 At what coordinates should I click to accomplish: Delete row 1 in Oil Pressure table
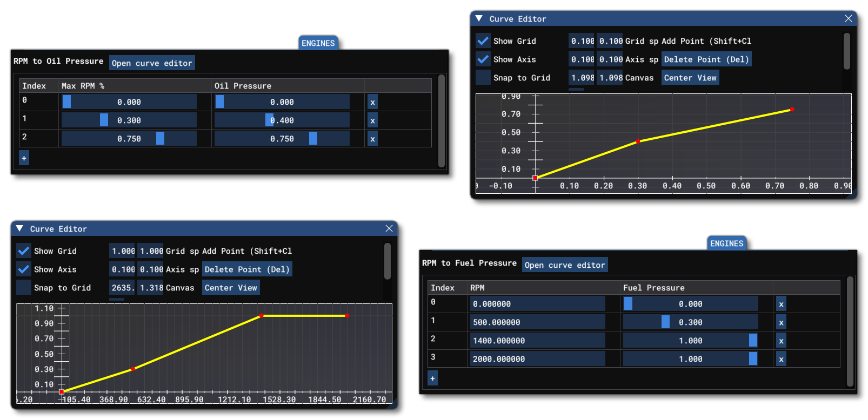tap(372, 120)
